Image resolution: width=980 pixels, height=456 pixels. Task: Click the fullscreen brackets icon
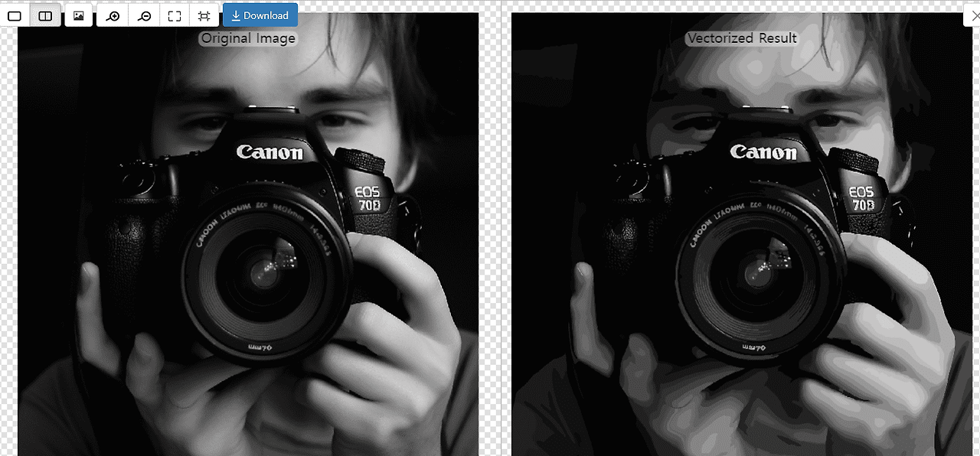click(175, 15)
